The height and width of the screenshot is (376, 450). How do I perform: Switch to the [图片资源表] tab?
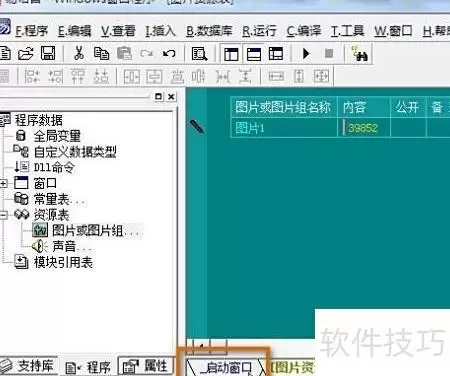[292, 367]
